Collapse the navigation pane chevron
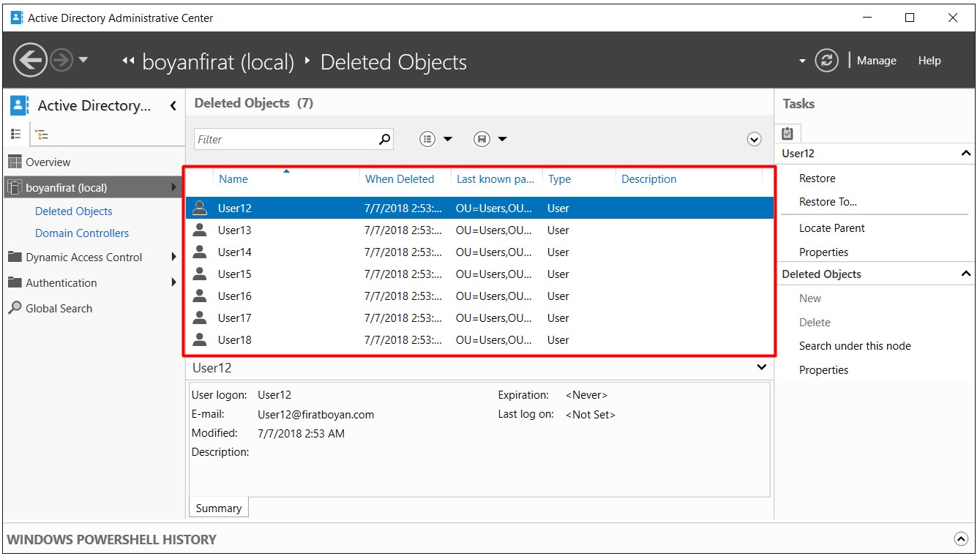The image size is (980, 556). (x=173, y=106)
